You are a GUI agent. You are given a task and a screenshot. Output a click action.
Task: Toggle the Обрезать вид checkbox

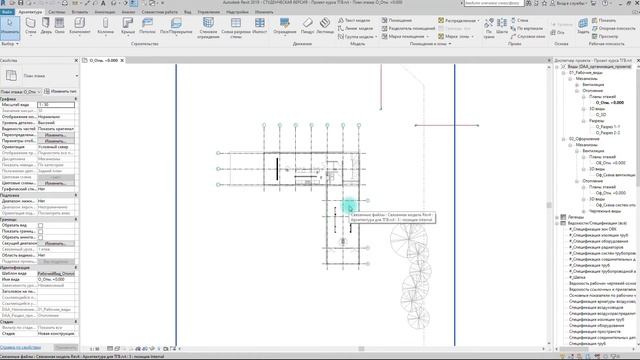[x=40, y=225]
